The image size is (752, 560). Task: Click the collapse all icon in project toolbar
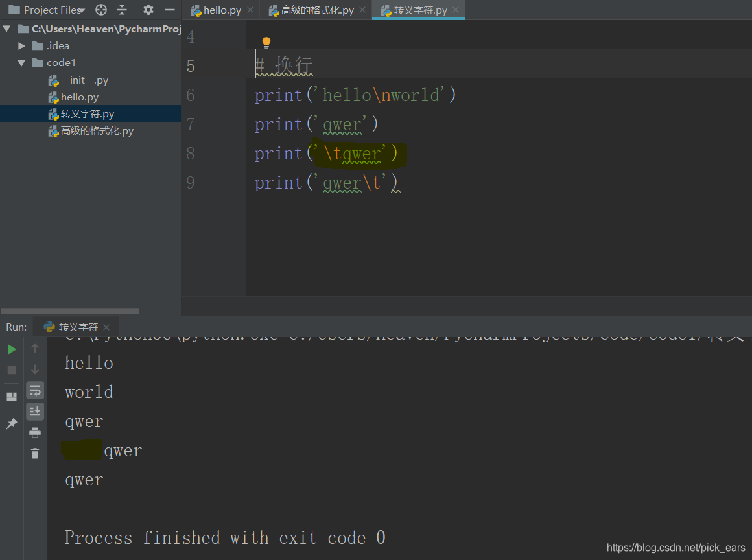122,10
